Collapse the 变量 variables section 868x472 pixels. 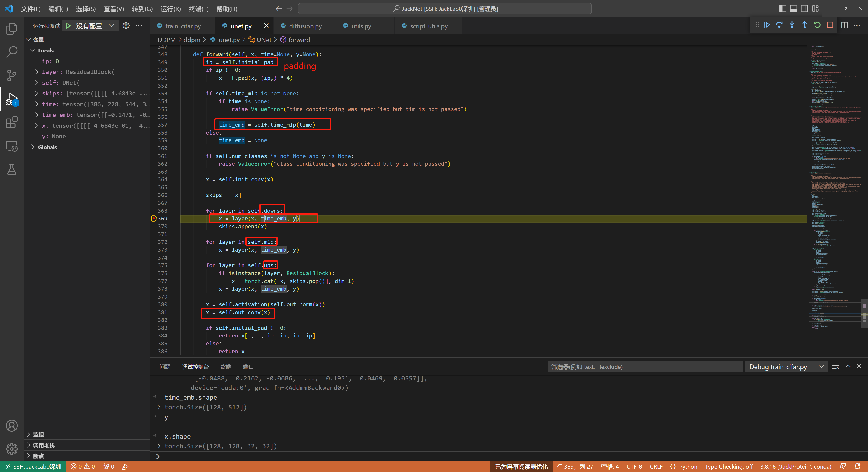(x=29, y=40)
